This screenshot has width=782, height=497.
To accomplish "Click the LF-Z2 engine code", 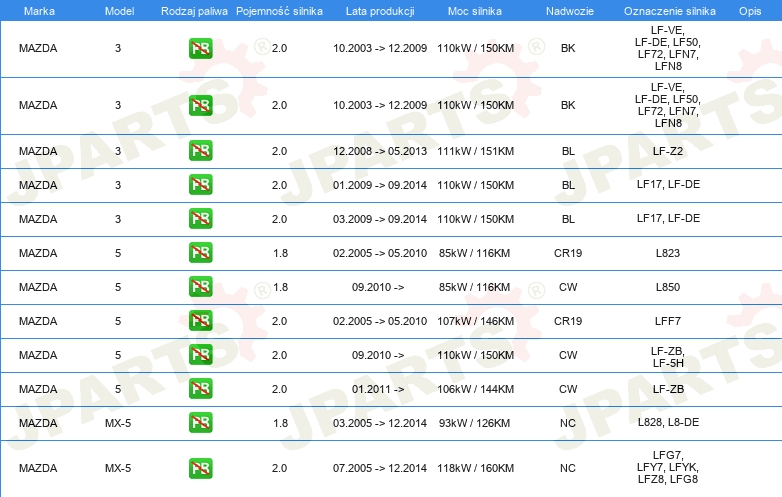I will (668, 151).
